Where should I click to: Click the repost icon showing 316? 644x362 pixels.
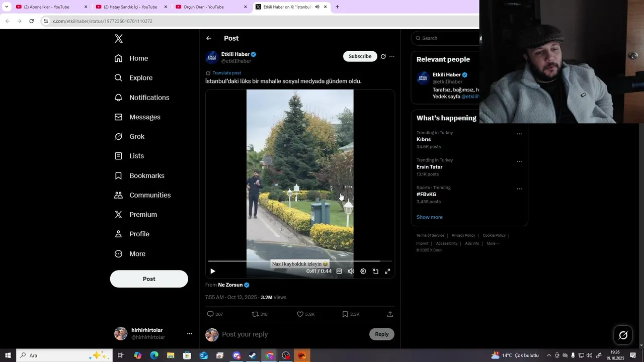point(260,314)
